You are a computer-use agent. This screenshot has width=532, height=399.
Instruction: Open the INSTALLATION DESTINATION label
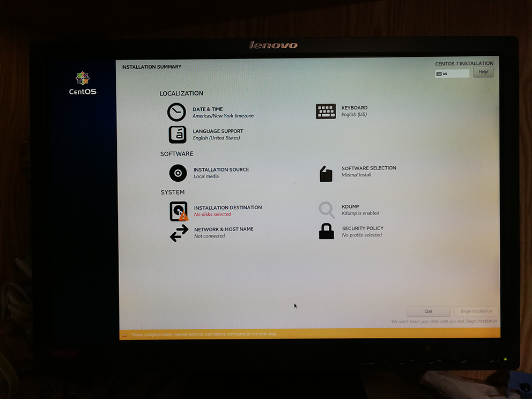228,208
